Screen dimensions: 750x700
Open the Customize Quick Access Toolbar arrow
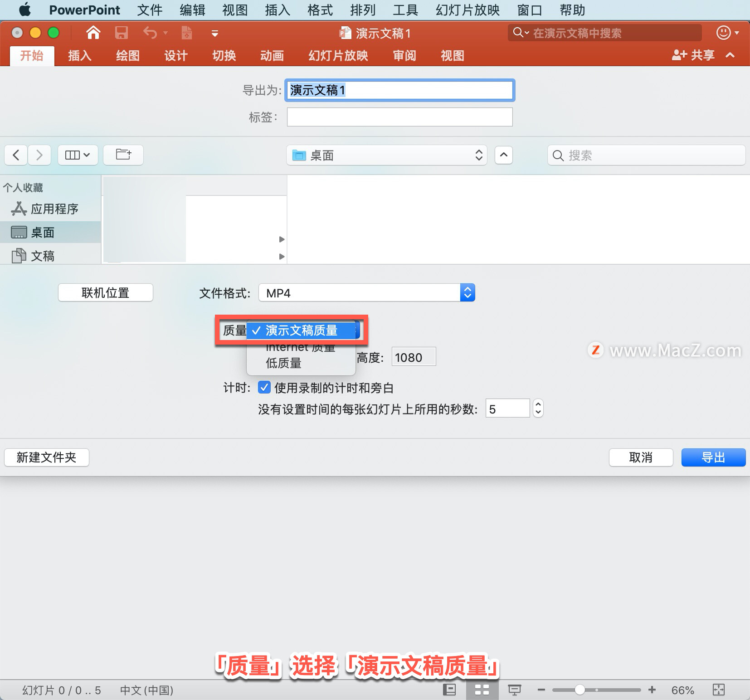(215, 34)
